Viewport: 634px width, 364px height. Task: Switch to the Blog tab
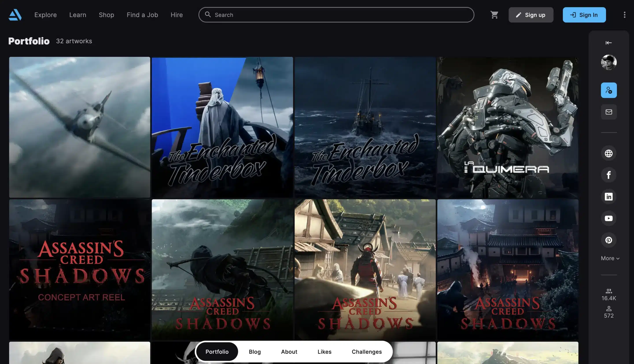tap(254, 351)
